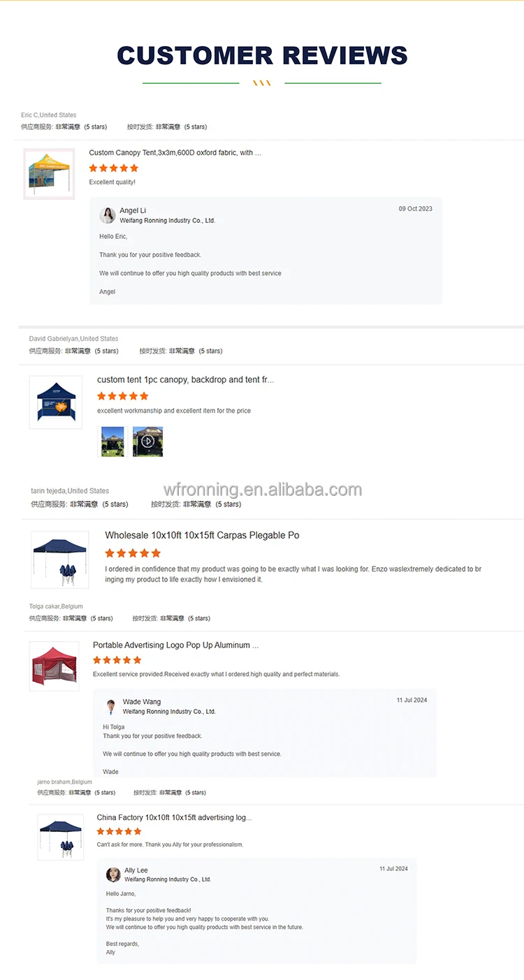524x980 pixels.
Task: Open the Wholesale 10x10ft blue canopy thumbnail
Action: coord(60,560)
